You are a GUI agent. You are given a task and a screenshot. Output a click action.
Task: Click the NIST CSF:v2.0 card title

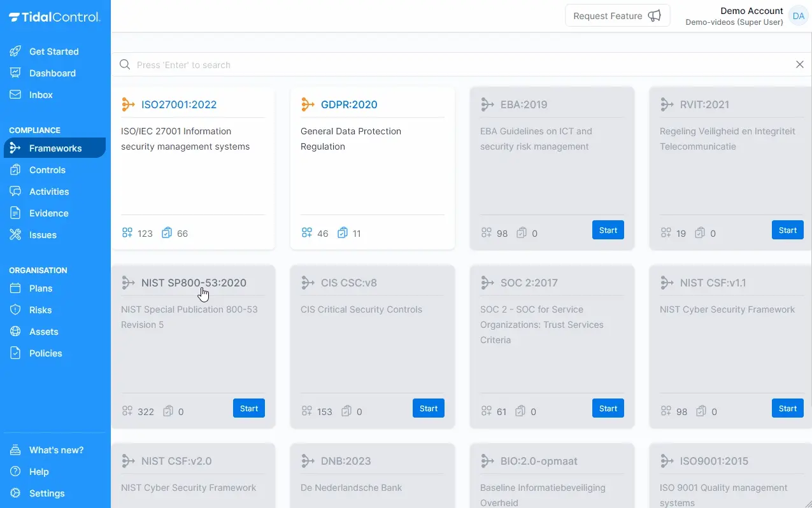pos(176,461)
